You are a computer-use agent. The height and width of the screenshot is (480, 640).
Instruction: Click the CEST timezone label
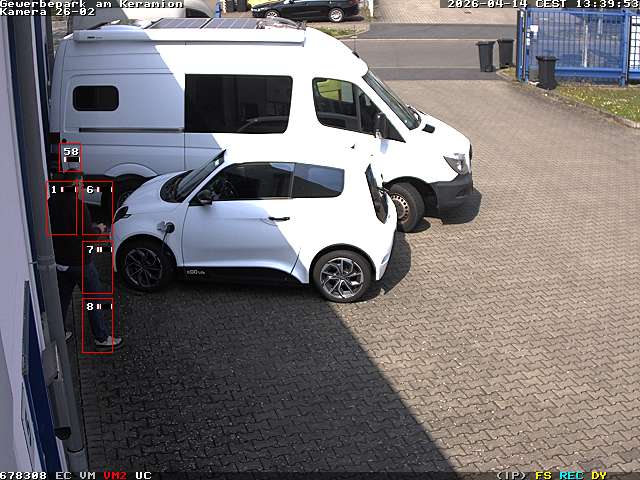point(548,4)
